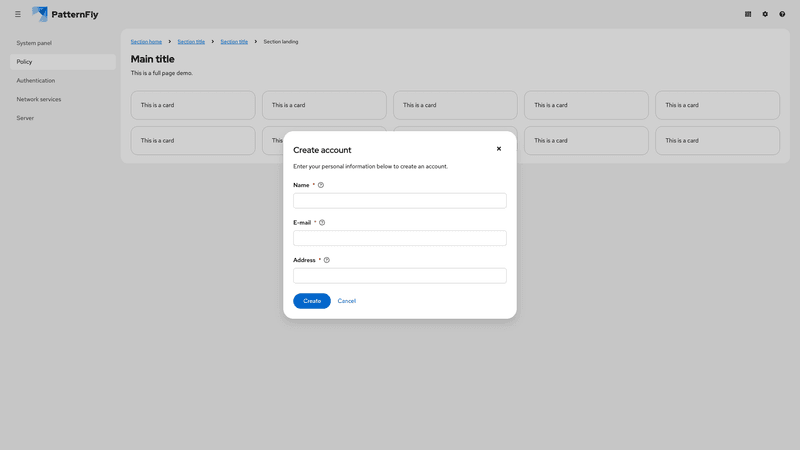Click the Section home breadcrumb link
The image size is (800, 450).
[146, 42]
